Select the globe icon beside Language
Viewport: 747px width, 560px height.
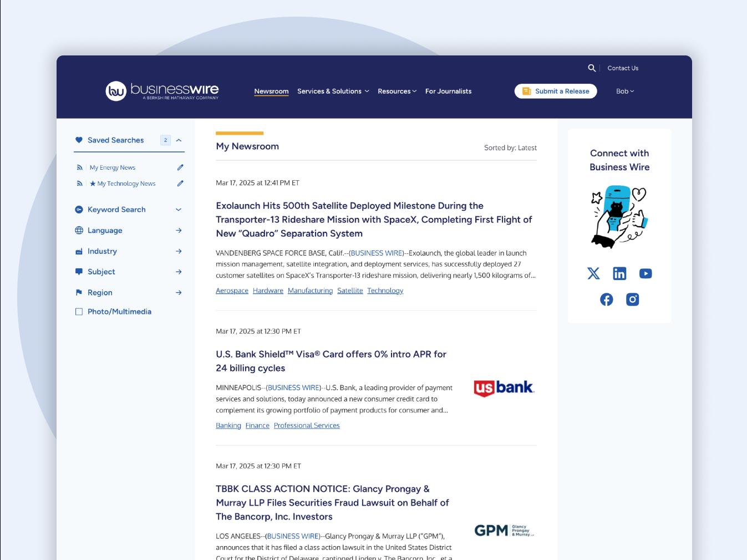(78, 230)
